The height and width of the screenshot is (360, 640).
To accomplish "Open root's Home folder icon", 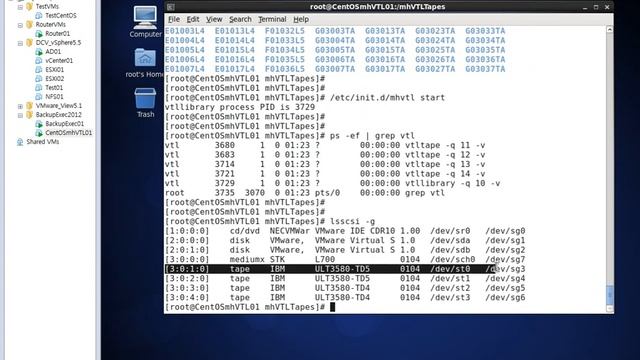I will pyautogui.click(x=145, y=58).
